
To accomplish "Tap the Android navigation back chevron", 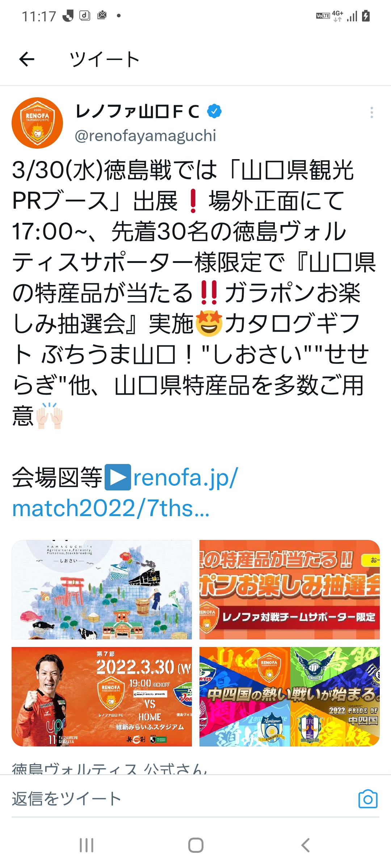I will (x=305, y=845).
